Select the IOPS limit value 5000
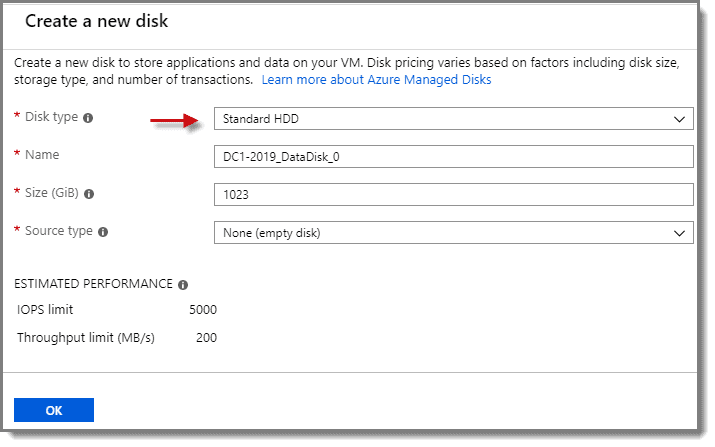Image resolution: width=715 pixels, height=447 pixels. pyautogui.click(x=203, y=310)
